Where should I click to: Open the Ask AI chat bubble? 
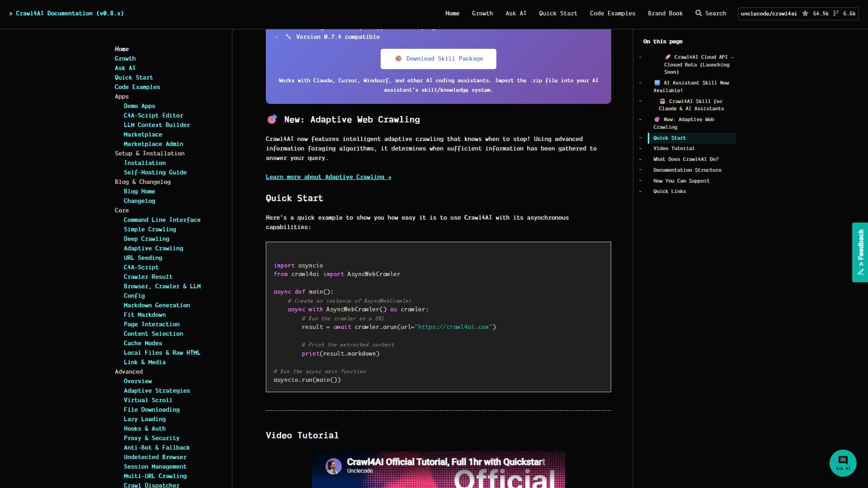pyautogui.click(x=843, y=463)
